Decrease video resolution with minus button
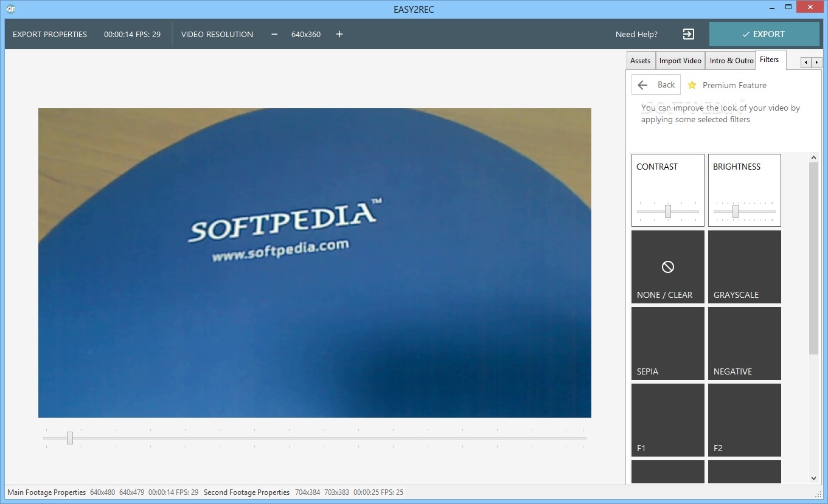The image size is (828, 504). [274, 34]
